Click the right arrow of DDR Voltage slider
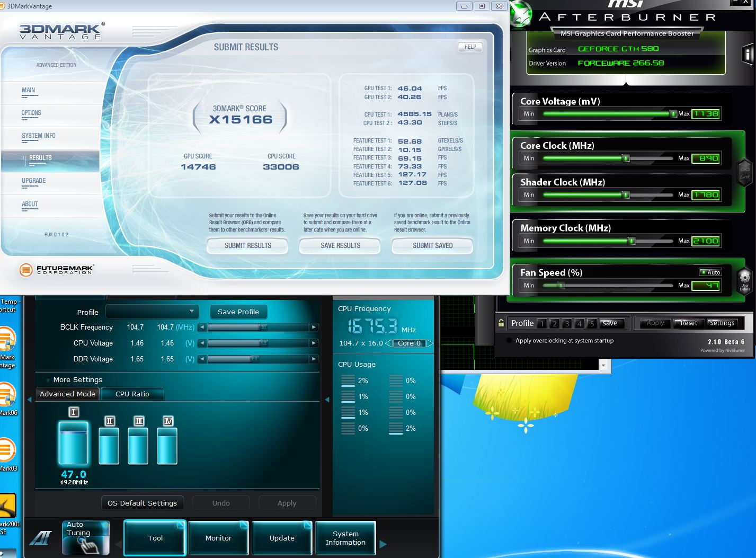The image size is (756, 558). point(314,359)
